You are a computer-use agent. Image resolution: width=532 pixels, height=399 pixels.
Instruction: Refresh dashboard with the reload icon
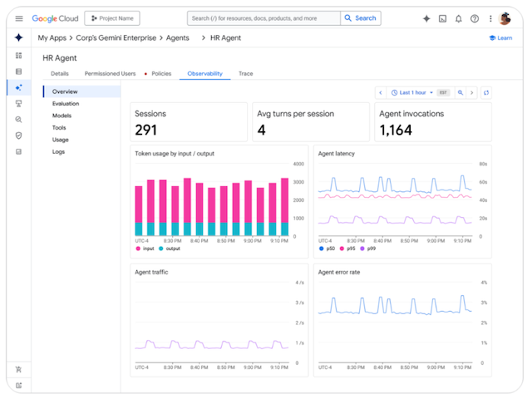486,92
